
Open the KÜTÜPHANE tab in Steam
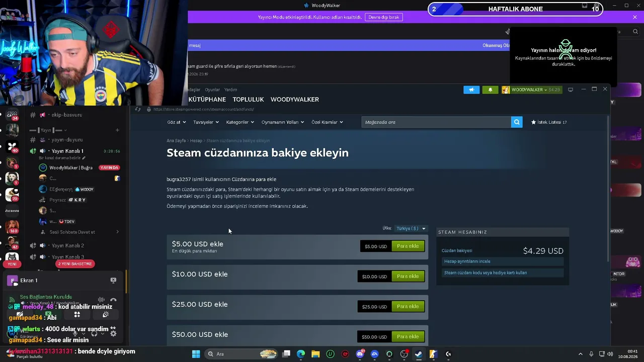(x=207, y=100)
